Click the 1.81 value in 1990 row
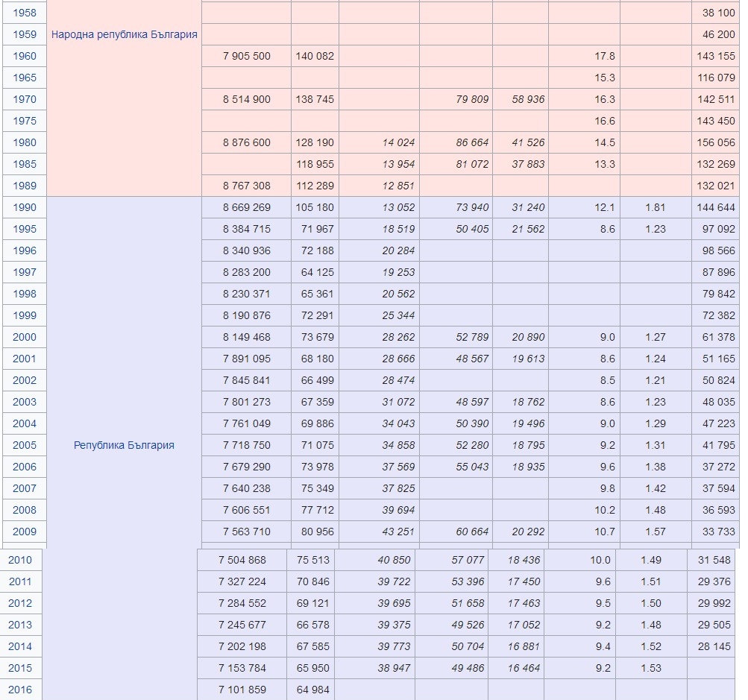Image resolution: width=748 pixels, height=700 pixels. pos(655,207)
